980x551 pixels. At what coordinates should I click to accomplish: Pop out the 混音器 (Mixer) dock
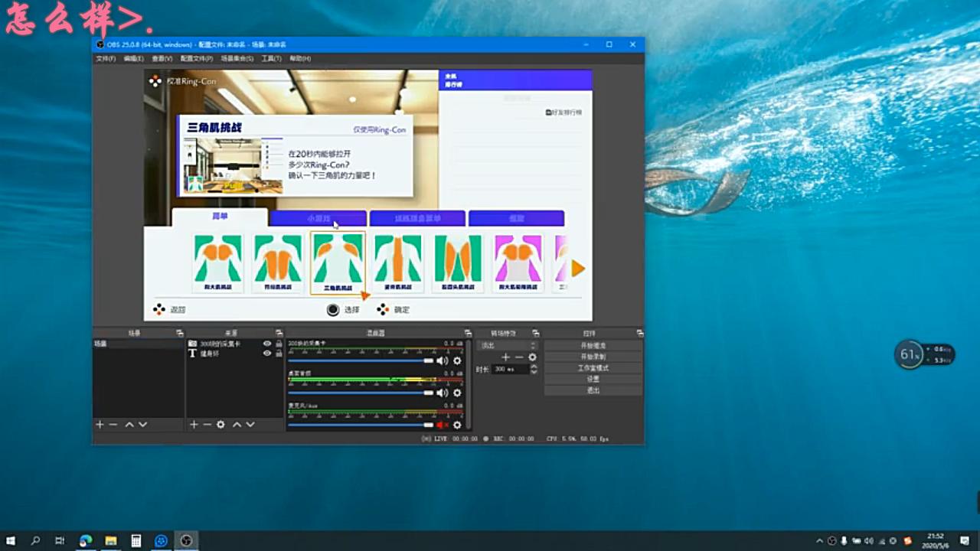468,334
